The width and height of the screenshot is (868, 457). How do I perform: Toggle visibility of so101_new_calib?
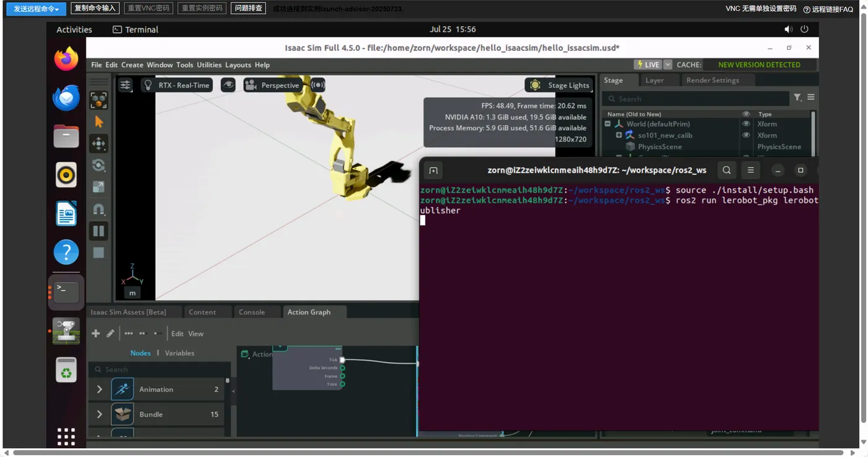[x=746, y=135]
